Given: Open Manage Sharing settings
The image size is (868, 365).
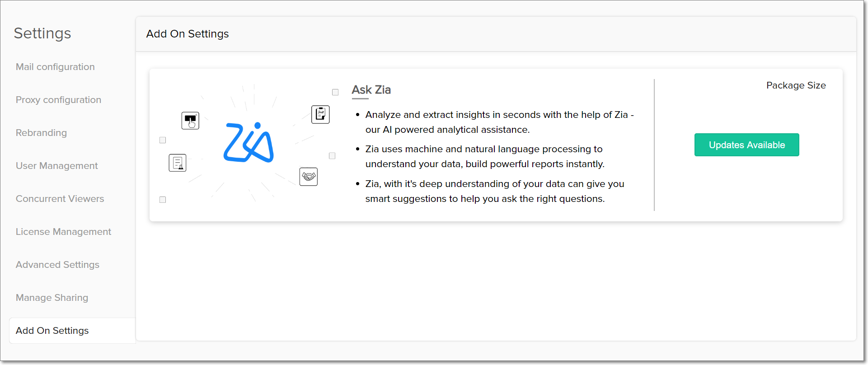Looking at the screenshot, I should coord(52,298).
